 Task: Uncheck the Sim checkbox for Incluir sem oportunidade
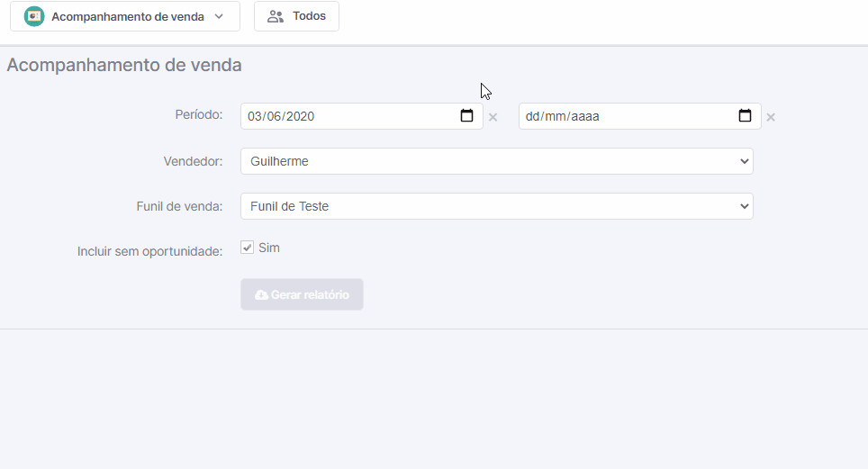pos(247,248)
